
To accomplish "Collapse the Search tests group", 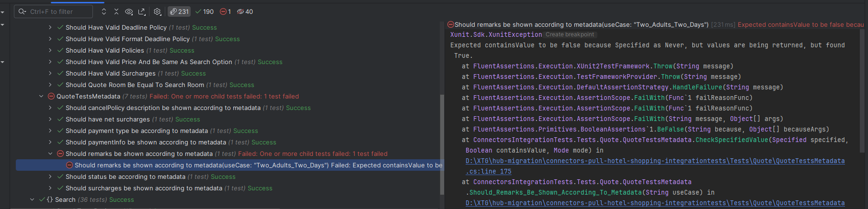I will [x=32, y=200].
